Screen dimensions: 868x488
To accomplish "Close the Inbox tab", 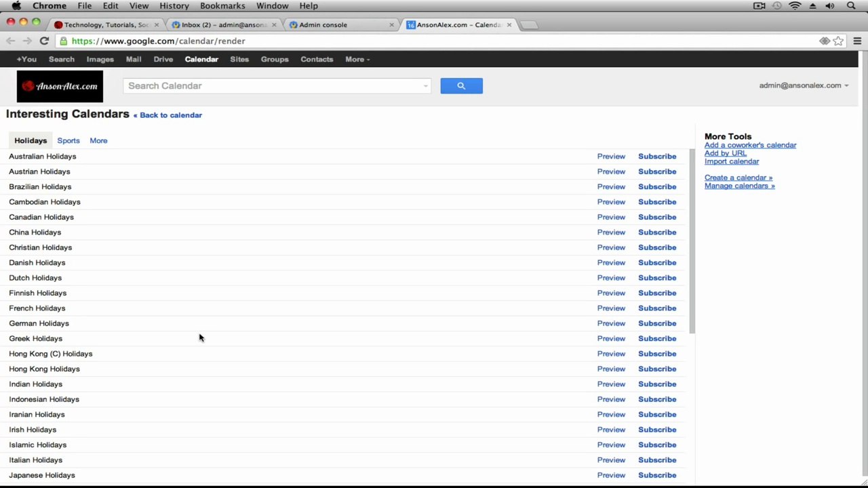I will (275, 25).
